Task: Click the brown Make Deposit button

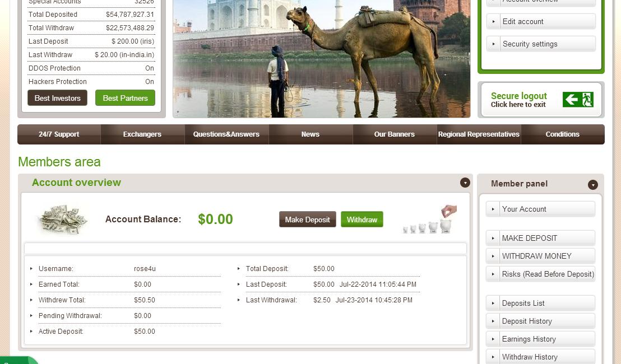Action: pos(307,220)
